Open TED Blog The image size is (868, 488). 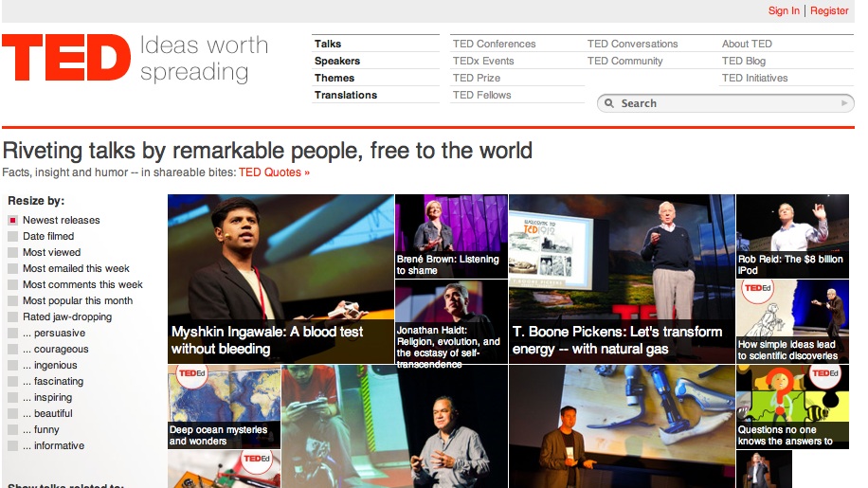[x=744, y=61]
